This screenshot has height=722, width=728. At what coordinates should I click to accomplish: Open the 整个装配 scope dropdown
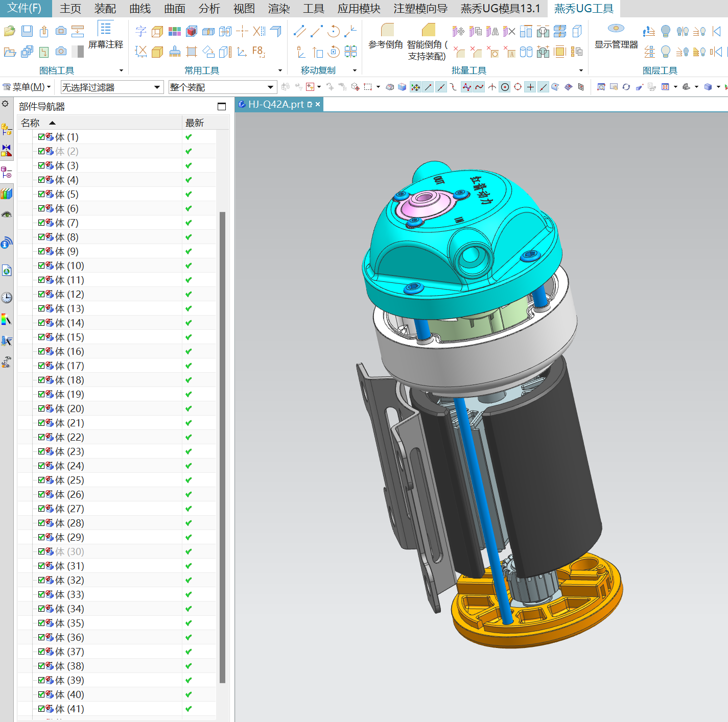click(222, 87)
